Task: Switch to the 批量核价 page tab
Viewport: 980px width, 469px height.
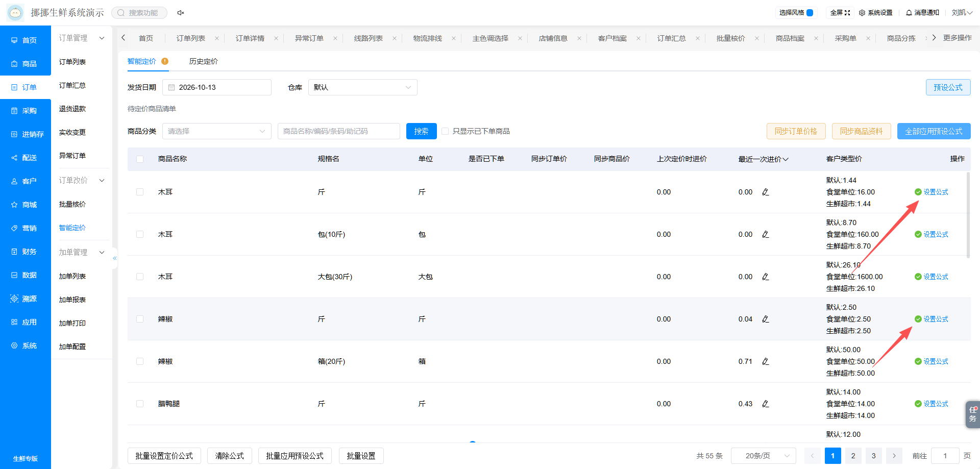Action: pos(730,38)
